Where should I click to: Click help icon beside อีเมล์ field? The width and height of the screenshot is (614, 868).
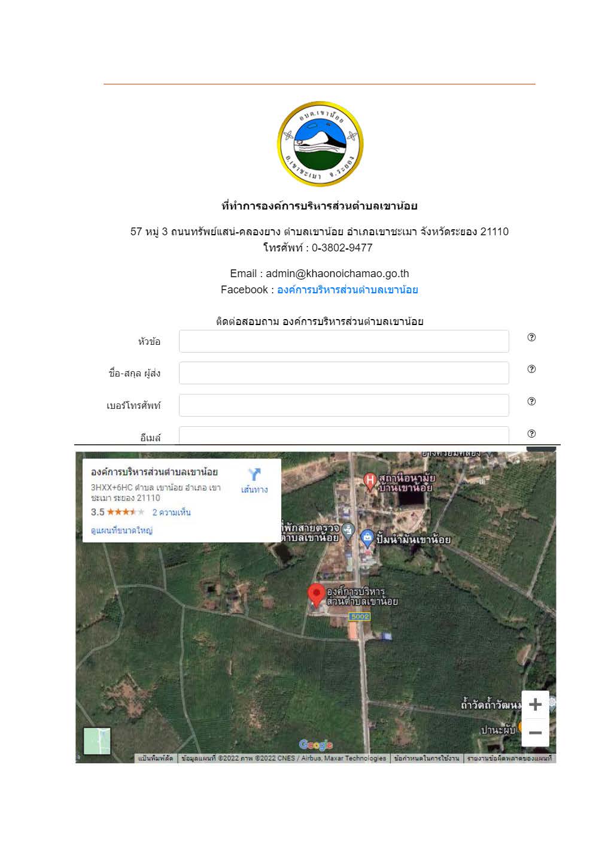point(531,433)
